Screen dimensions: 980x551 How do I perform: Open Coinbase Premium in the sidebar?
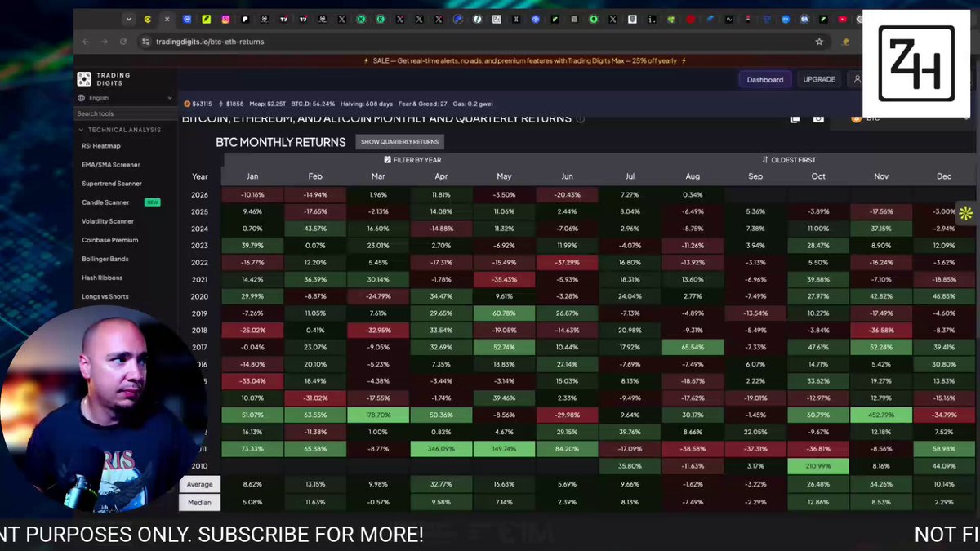[x=110, y=240]
